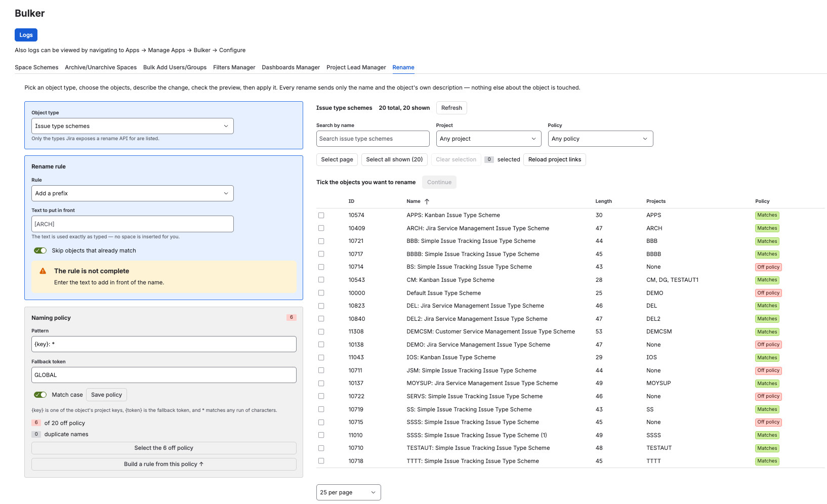
Task: Check the Default Issue Type Scheme row
Action: coord(321,293)
